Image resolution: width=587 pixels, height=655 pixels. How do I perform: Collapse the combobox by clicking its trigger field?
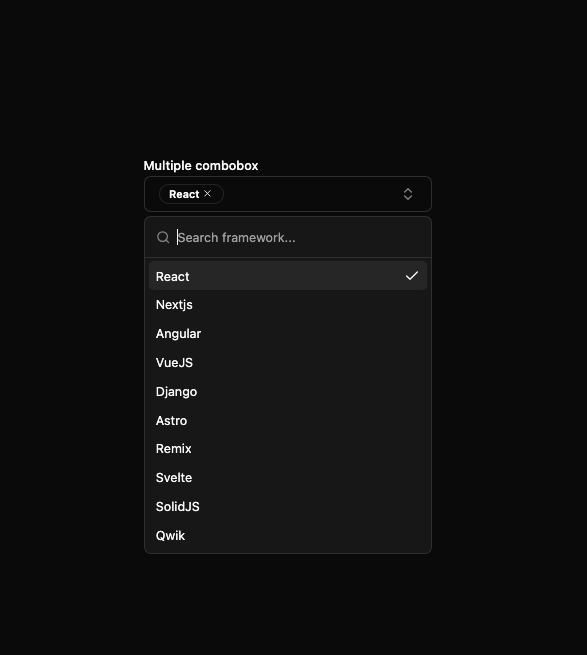coord(288,194)
